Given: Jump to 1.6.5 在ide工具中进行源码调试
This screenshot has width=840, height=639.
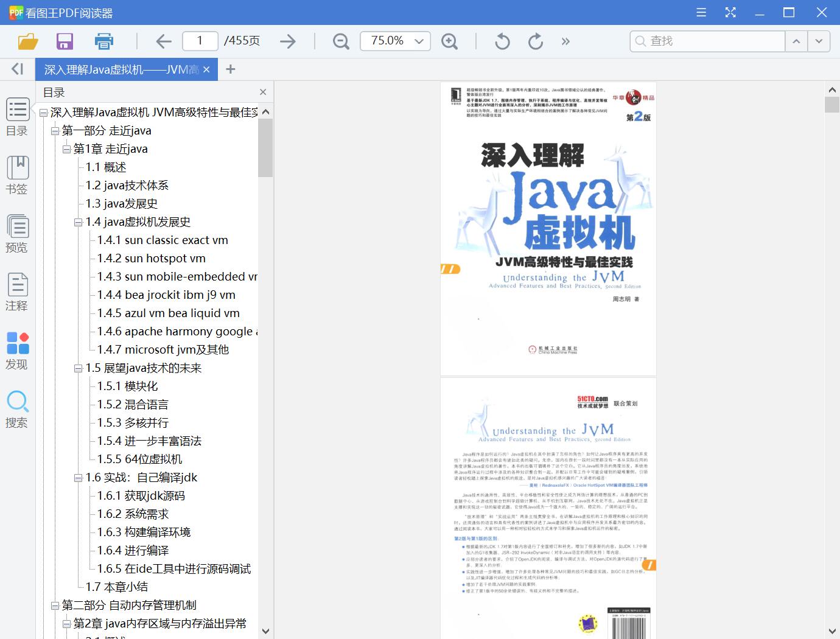Looking at the screenshot, I should pyautogui.click(x=174, y=568).
